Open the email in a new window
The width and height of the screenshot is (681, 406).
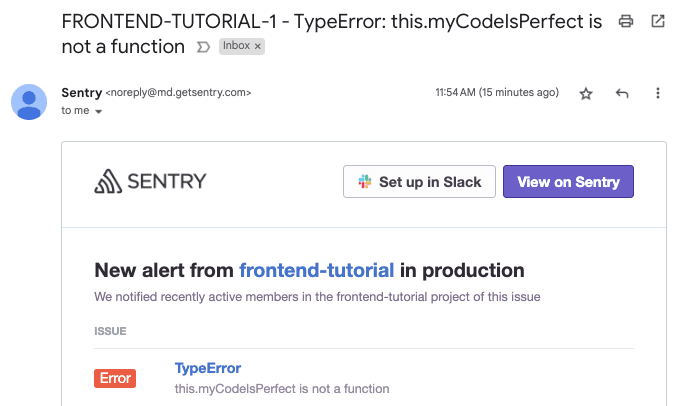(x=658, y=21)
